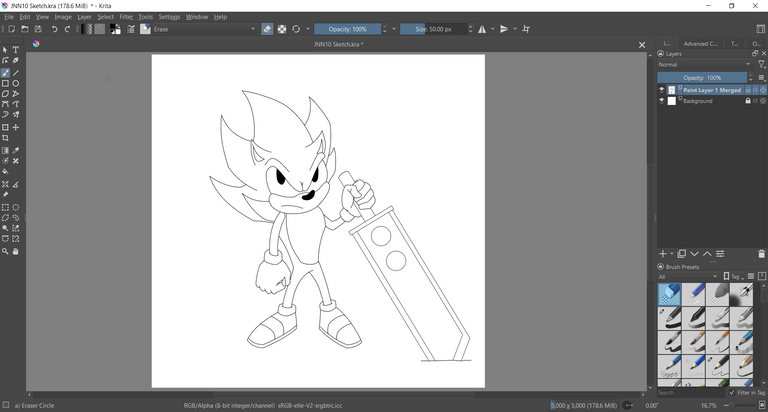This screenshot has height=412, width=768.
Task: Select the Polygon tool
Action: tap(5, 94)
